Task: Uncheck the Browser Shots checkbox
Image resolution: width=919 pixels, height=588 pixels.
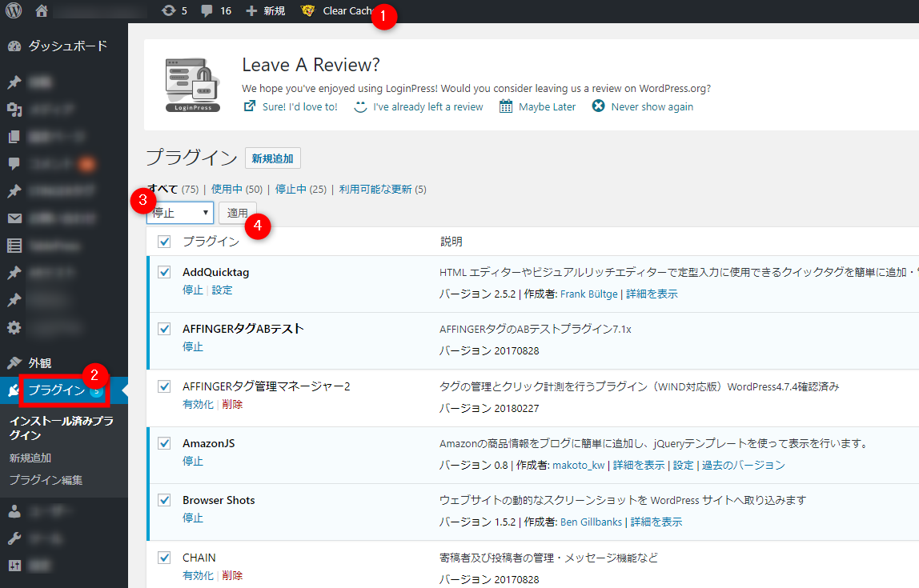Action: tap(164, 500)
